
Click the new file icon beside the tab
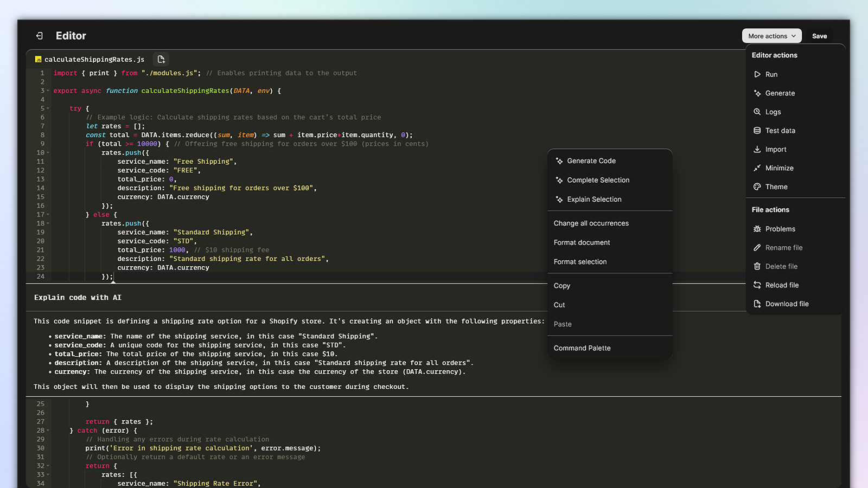[x=161, y=59]
